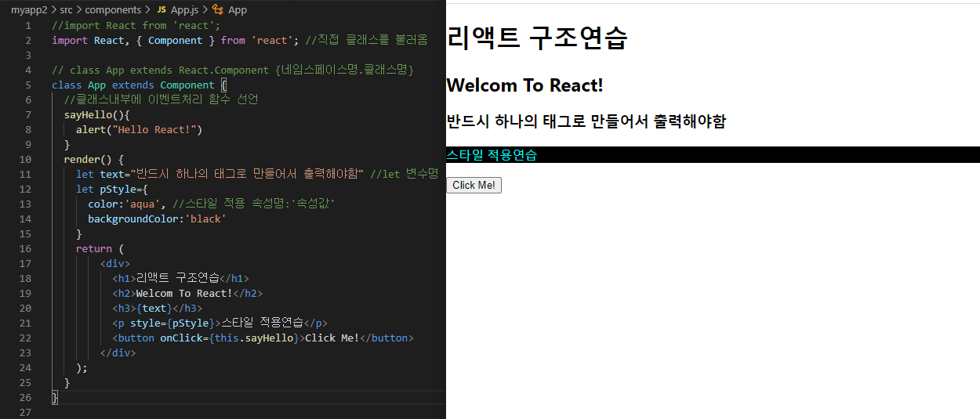Image resolution: width=980 pixels, height=419 pixels.
Task: Click the commented '//import React' first line
Action: click(136, 25)
